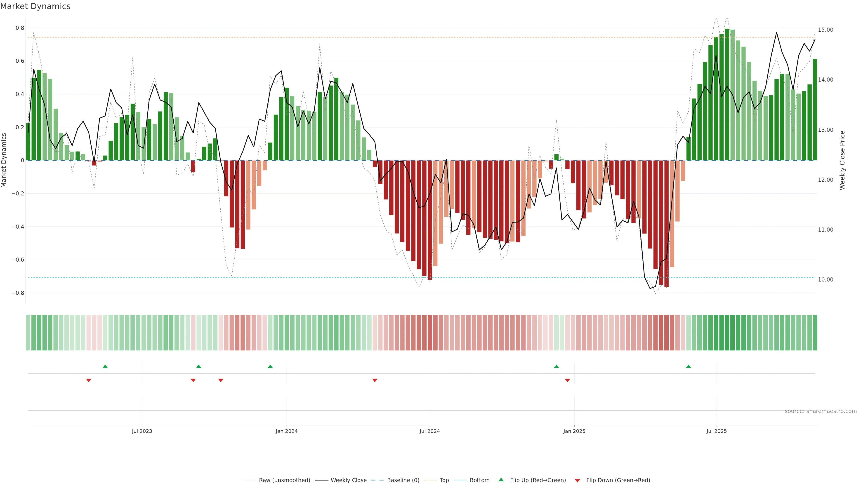
Task: Click the Jul 2024 x-axis label
Action: click(x=430, y=431)
